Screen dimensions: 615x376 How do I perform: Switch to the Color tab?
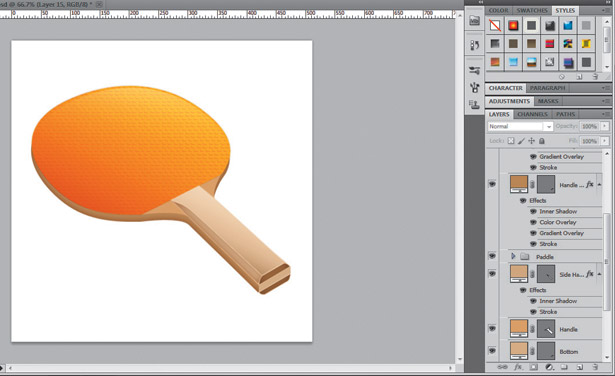498,10
